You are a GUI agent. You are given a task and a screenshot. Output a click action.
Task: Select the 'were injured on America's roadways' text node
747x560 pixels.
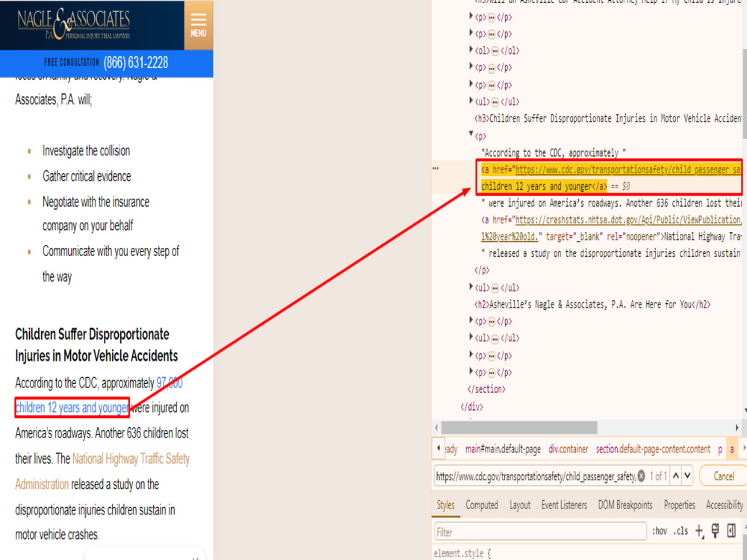point(611,203)
